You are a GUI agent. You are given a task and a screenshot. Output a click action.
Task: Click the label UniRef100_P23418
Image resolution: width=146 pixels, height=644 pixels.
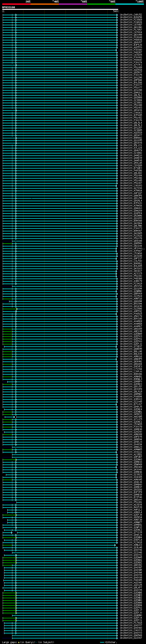click(x=131, y=542)
